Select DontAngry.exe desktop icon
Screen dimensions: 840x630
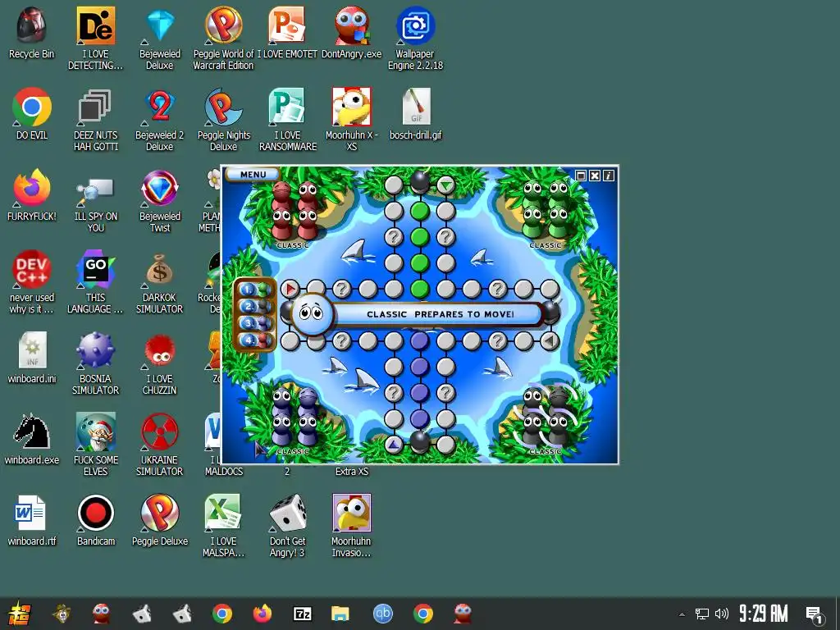pyautogui.click(x=351, y=32)
